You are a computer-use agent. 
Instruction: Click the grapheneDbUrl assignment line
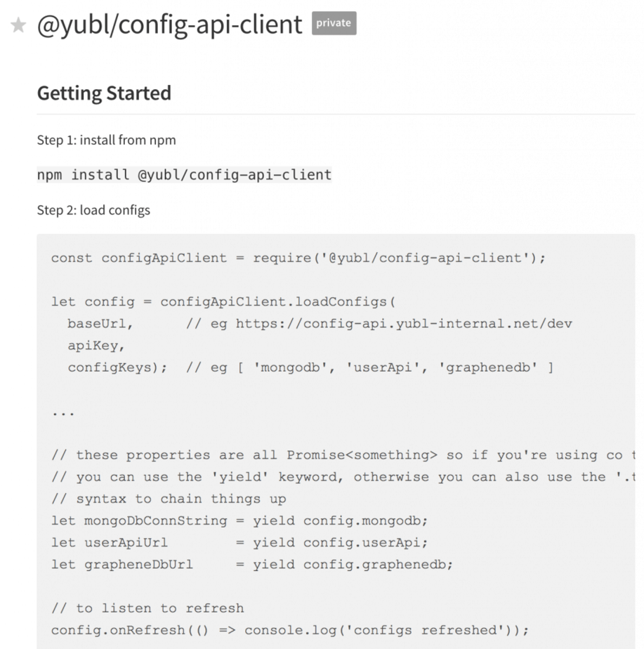(x=252, y=564)
